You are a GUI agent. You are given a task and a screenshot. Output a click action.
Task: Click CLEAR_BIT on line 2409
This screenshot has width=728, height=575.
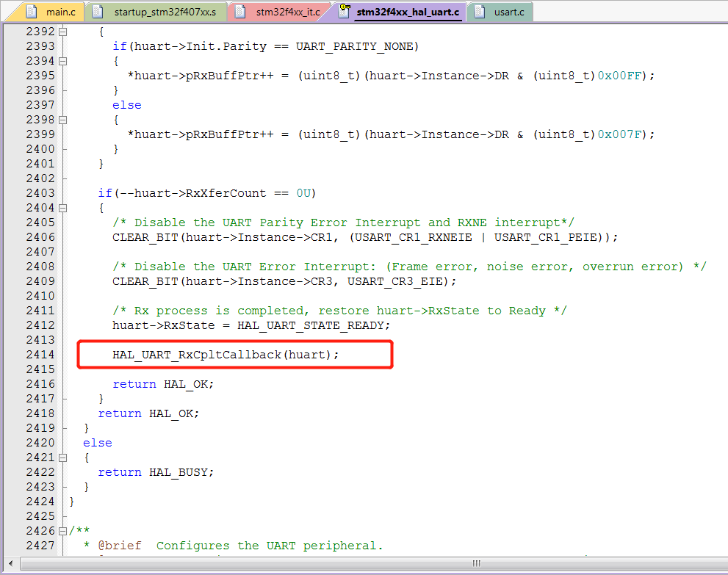coord(145,282)
